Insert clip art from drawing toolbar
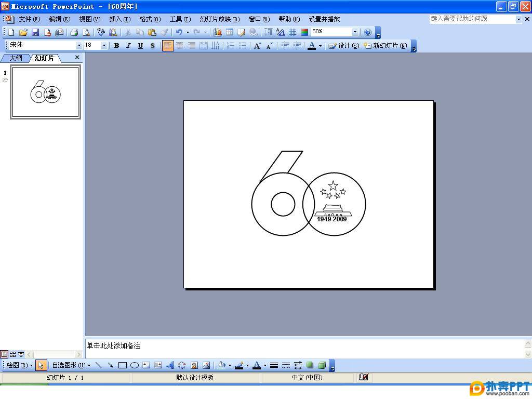 (x=194, y=365)
